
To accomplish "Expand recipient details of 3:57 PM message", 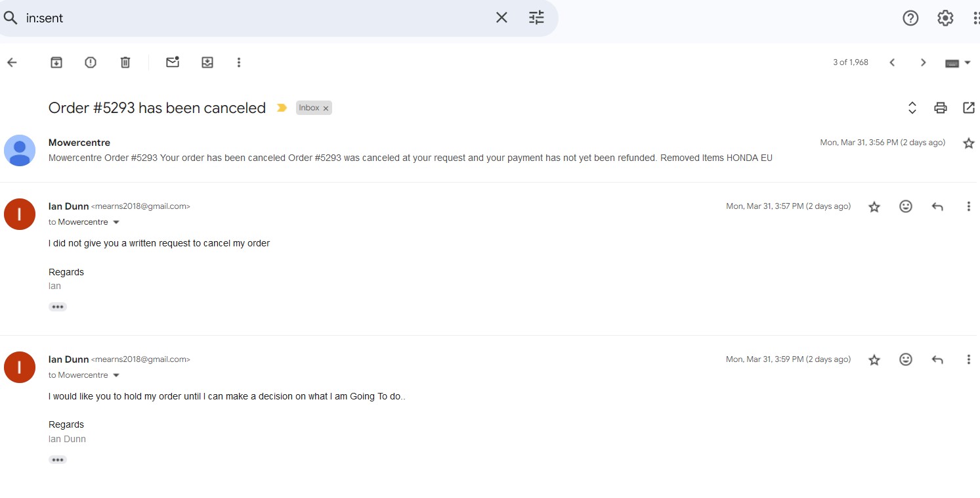I will point(116,222).
